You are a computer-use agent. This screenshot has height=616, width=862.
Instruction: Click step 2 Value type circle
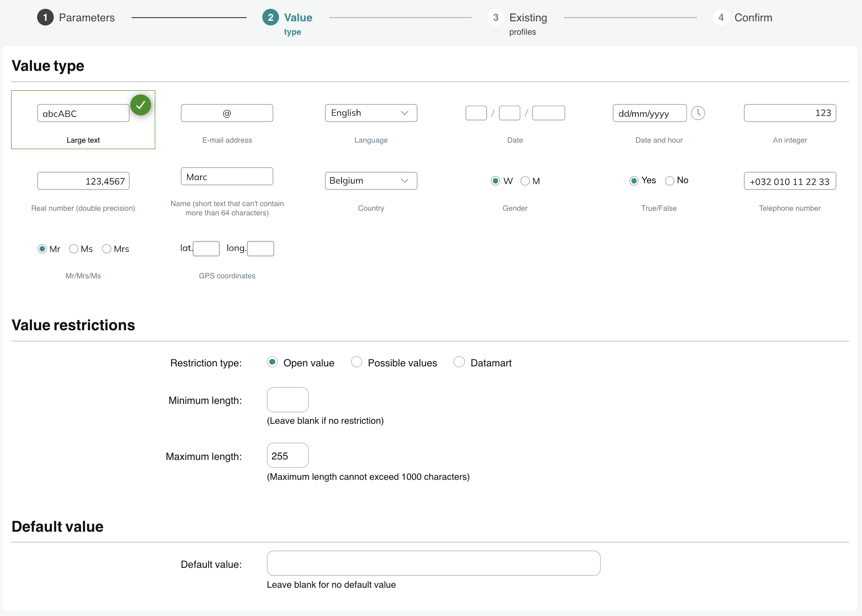(x=271, y=18)
